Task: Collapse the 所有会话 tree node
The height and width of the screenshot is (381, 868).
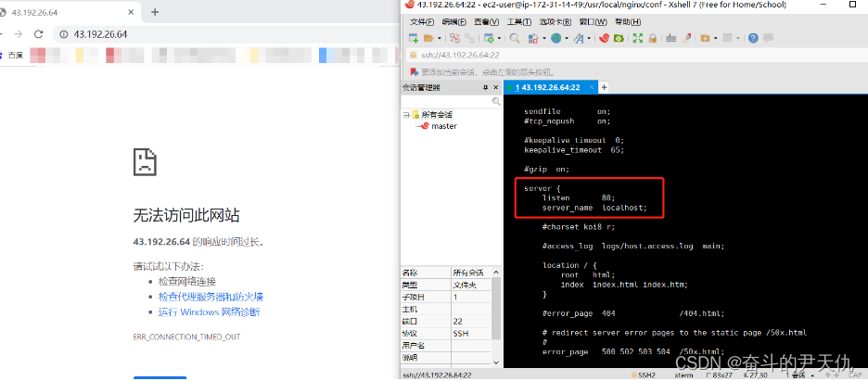Action: [405, 114]
